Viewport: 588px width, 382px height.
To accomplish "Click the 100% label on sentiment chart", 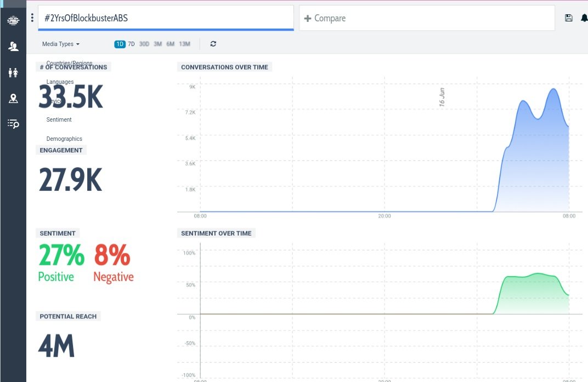I will pyautogui.click(x=189, y=253).
